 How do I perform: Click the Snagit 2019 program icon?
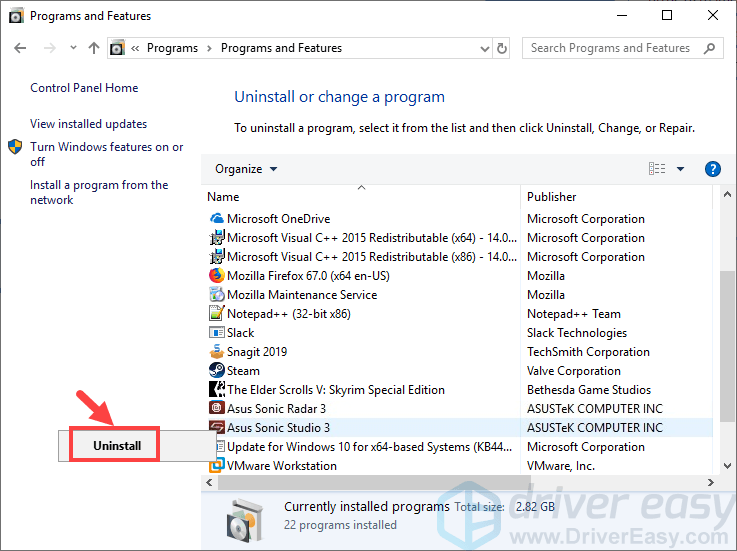point(217,352)
